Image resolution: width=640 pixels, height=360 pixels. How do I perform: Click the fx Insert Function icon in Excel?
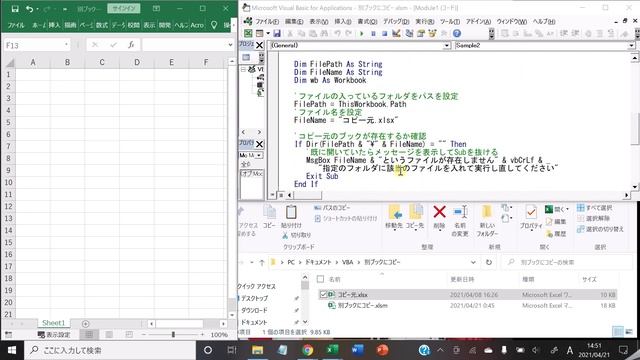click(x=131, y=45)
